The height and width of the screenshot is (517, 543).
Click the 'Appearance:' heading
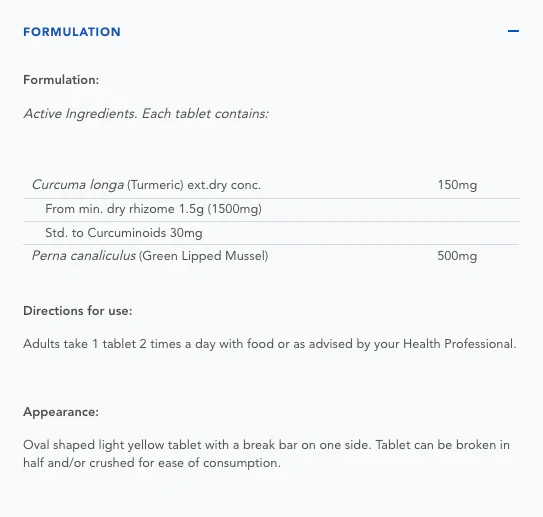[61, 412]
